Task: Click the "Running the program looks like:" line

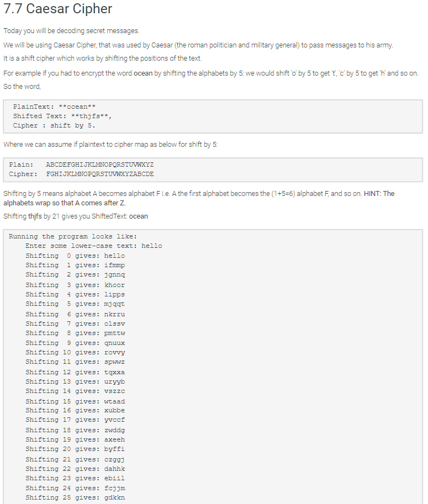Action: coord(73,237)
